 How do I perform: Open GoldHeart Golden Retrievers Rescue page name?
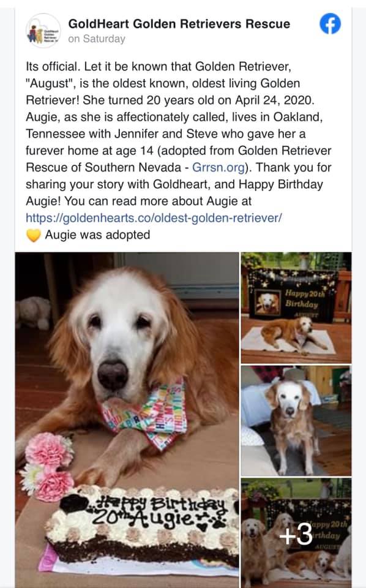179,24
